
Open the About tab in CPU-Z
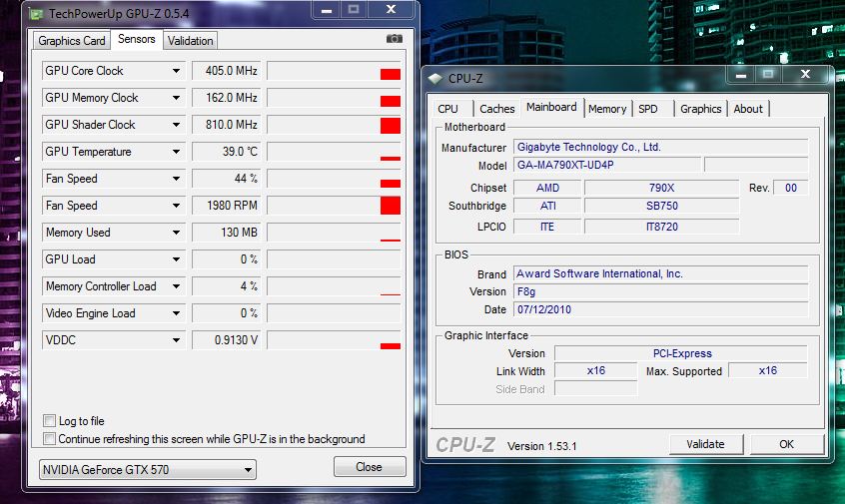748,109
